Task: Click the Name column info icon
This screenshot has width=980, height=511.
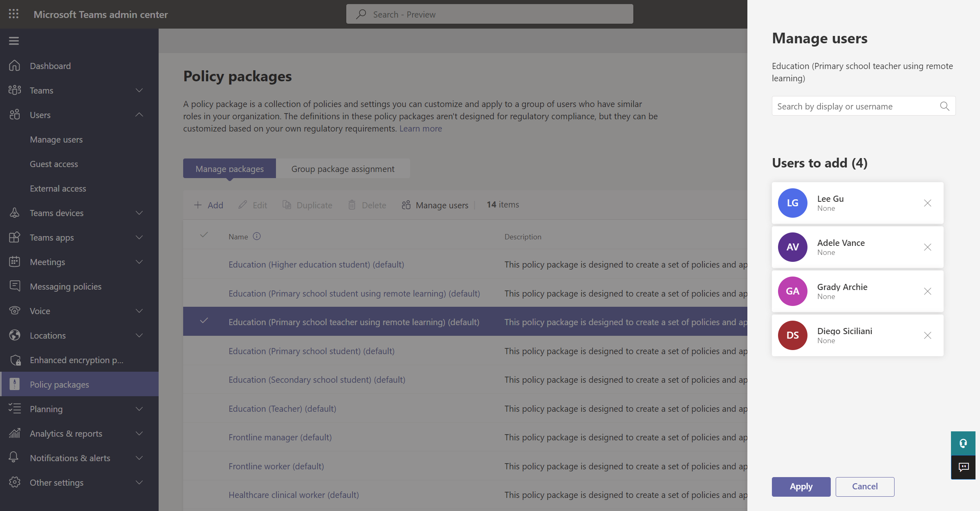Action: (257, 237)
